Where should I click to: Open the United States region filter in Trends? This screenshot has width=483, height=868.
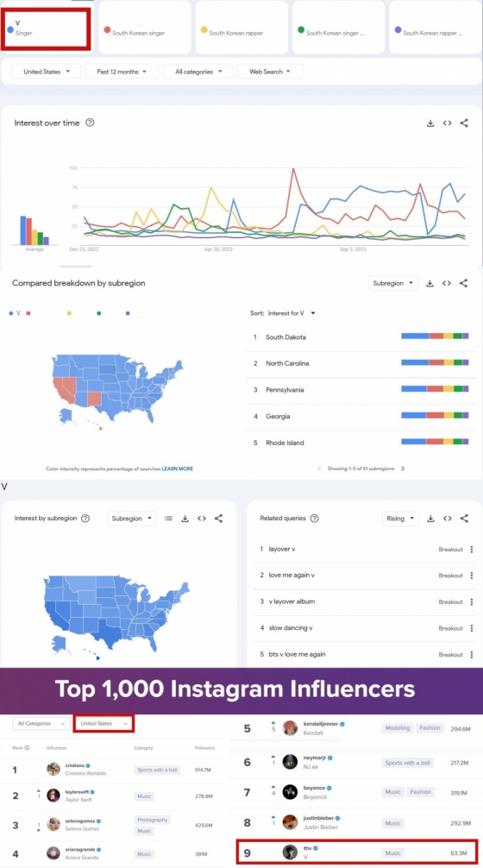(47, 72)
